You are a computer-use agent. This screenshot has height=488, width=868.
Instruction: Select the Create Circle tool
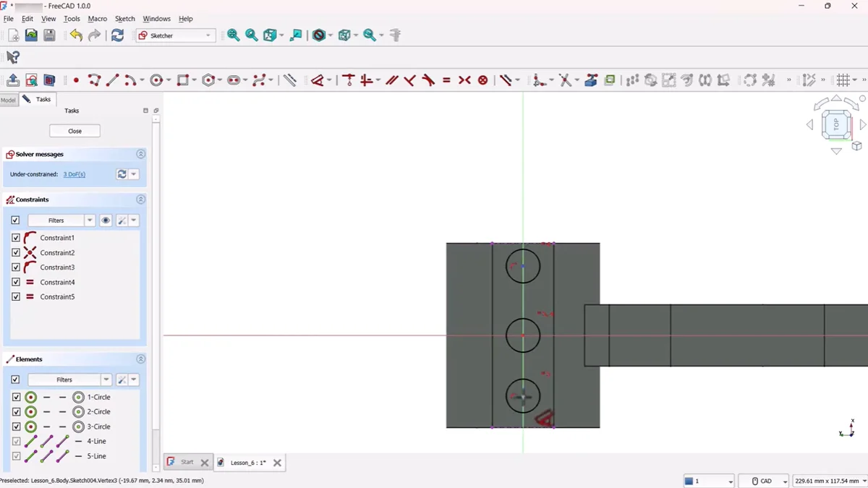pyautogui.click(x=156, y=80)
